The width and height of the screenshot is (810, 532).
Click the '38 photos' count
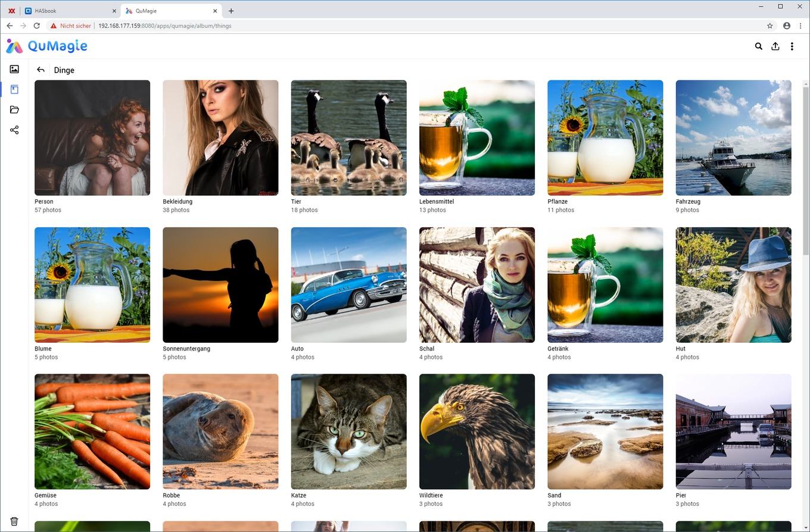(176, 210)
